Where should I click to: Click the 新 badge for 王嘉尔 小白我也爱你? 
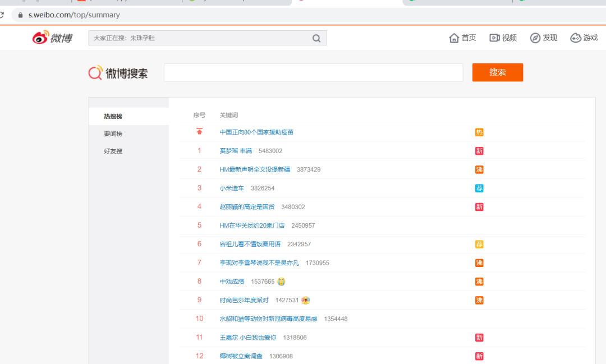[x=479, y=337]
